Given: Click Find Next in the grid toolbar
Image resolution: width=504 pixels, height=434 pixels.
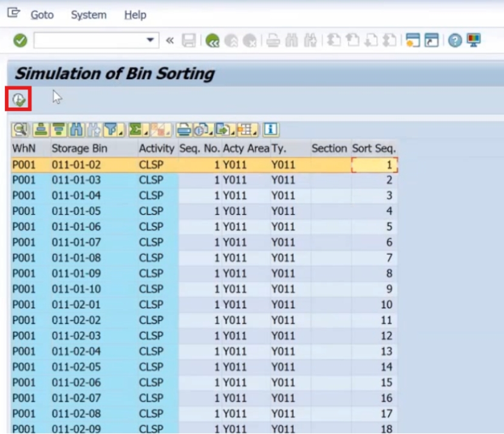Looking at the screenshot, I should [94, 129].
